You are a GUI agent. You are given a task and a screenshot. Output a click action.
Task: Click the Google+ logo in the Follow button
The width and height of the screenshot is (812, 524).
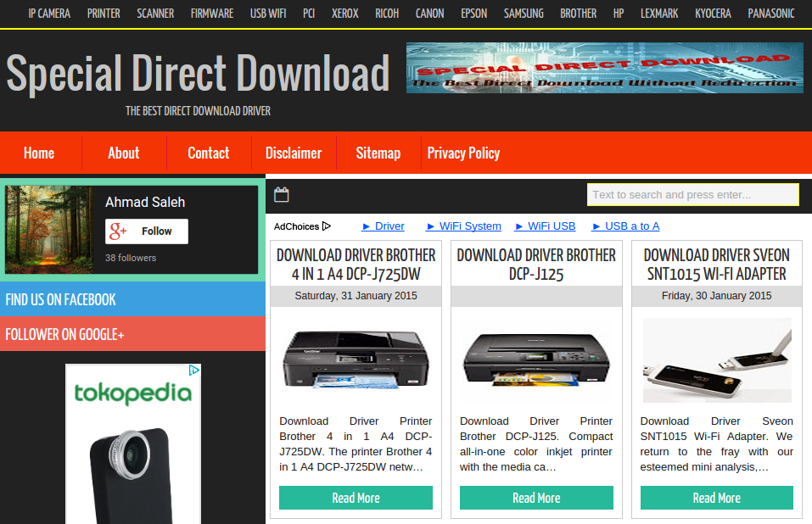pyautogui.click(x=118, y=231)
